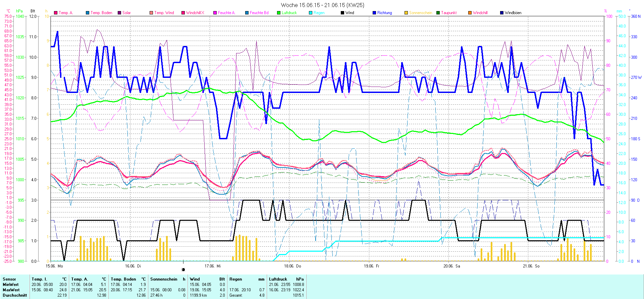Click the purple Solar legend swatch
This screenshot has width=644, height=299.
(119, 13)
